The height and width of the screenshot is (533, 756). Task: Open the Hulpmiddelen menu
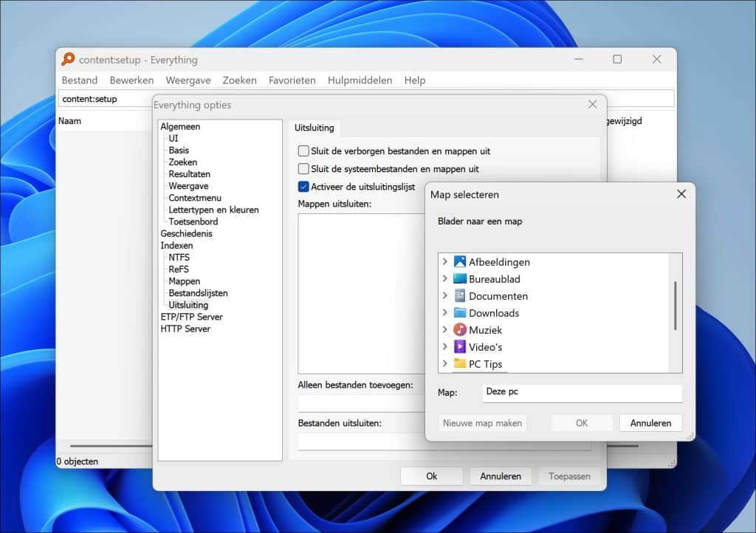click(x=360, y=80)
